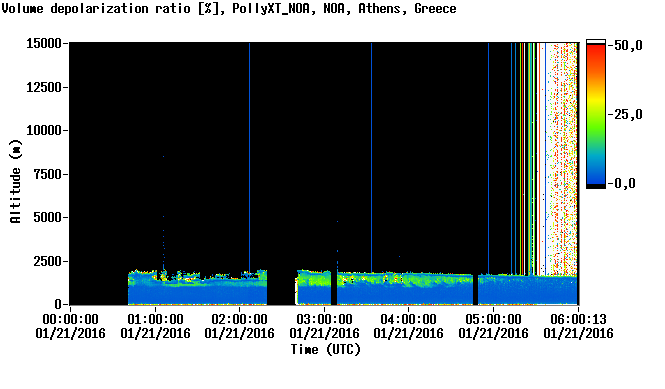Select the 04:00:00 time axis label
Screen dimensions: 665x389
(408, 319)
